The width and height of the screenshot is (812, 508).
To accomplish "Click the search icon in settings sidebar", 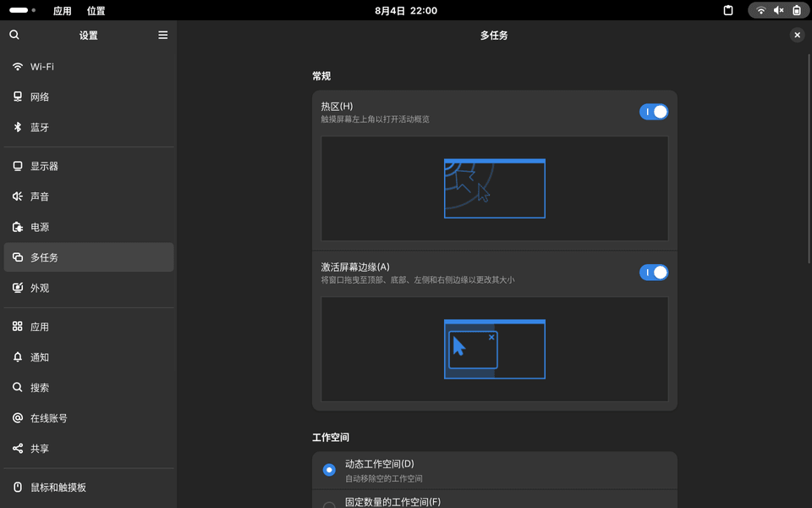I will point(14,35).
